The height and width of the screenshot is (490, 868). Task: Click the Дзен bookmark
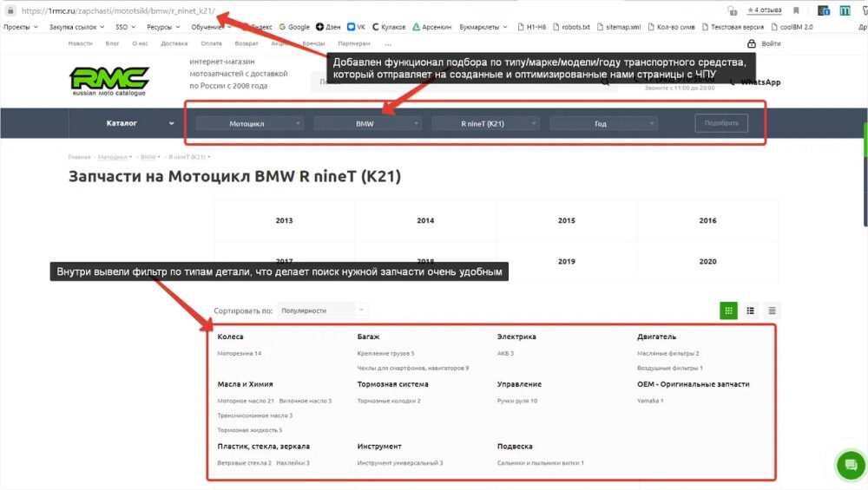327,27
